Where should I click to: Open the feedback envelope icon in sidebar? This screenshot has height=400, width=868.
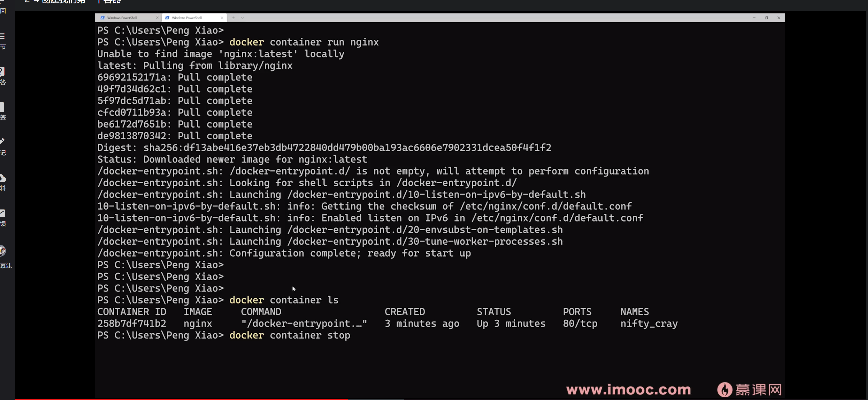tap(2, 213)
